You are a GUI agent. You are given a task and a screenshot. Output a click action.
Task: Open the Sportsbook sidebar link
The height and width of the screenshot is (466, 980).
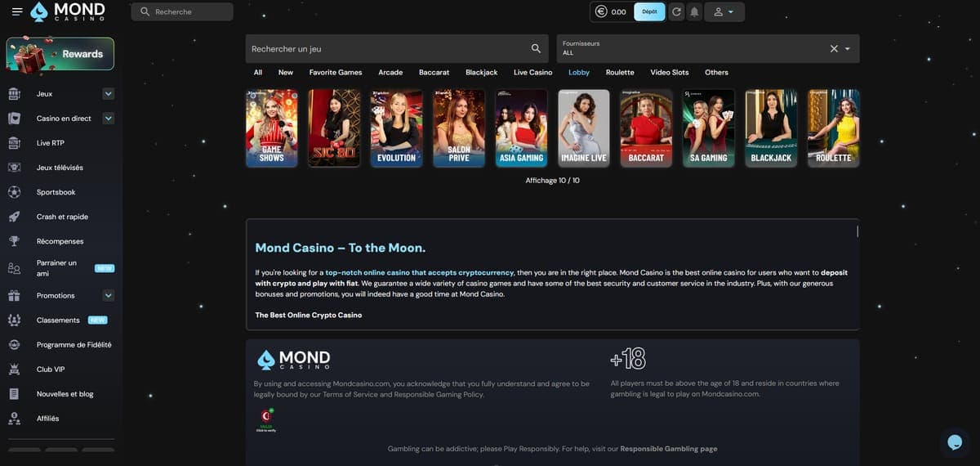tap(56, 192)
